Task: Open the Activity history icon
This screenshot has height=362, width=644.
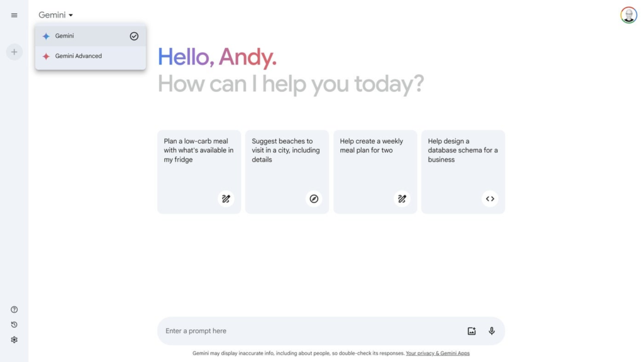Action: click(14, 324)
